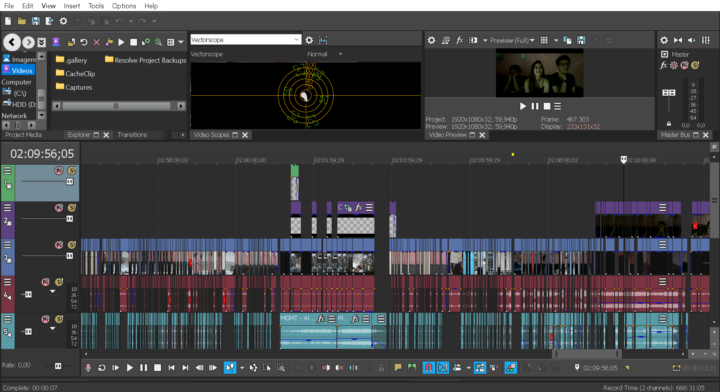Open the Tools menu
720x392 pixels.
[x=96, y=6]
